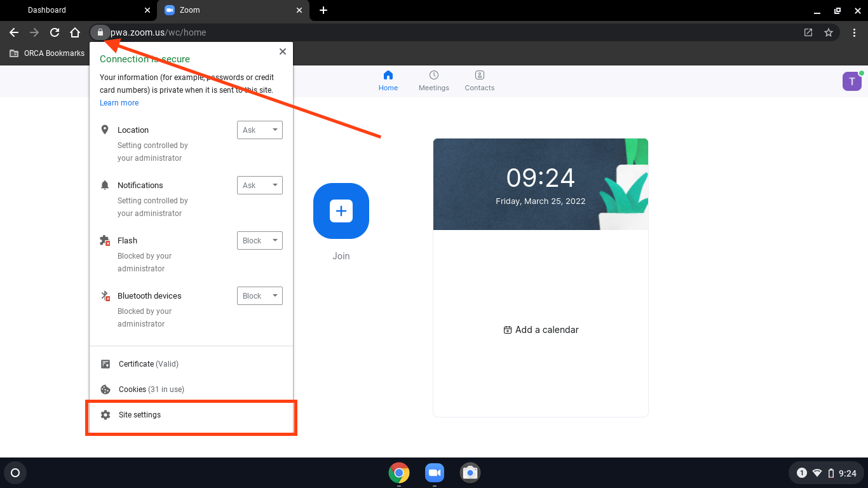The width and height of the screenshot is (868, 488).
Task: Open the Learn more link
Action: (x=119, y=103)
